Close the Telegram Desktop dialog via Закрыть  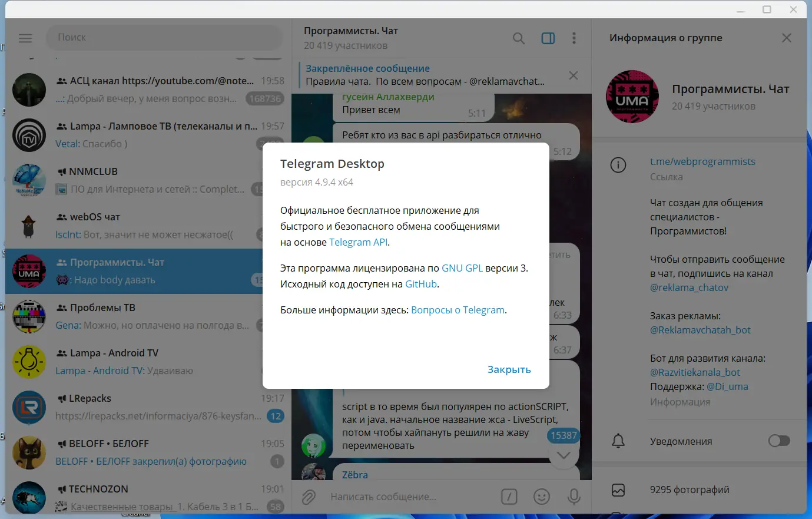[x=509, y=369]
